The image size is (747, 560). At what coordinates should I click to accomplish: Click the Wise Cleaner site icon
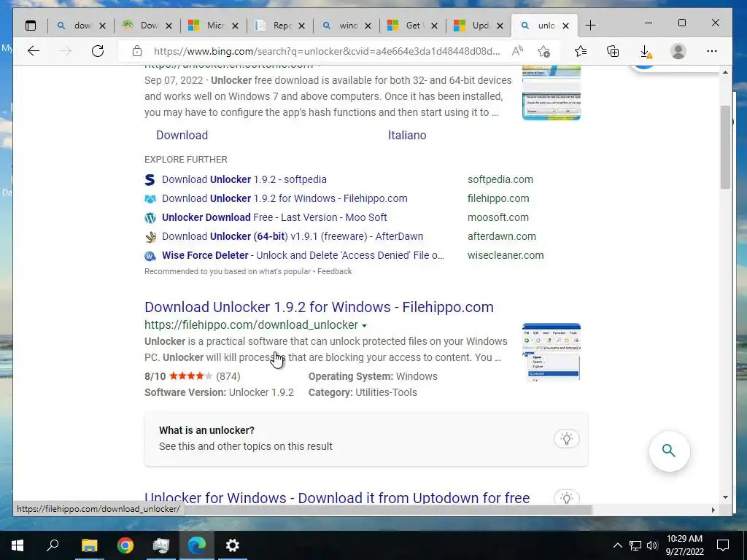pos(150,256)
